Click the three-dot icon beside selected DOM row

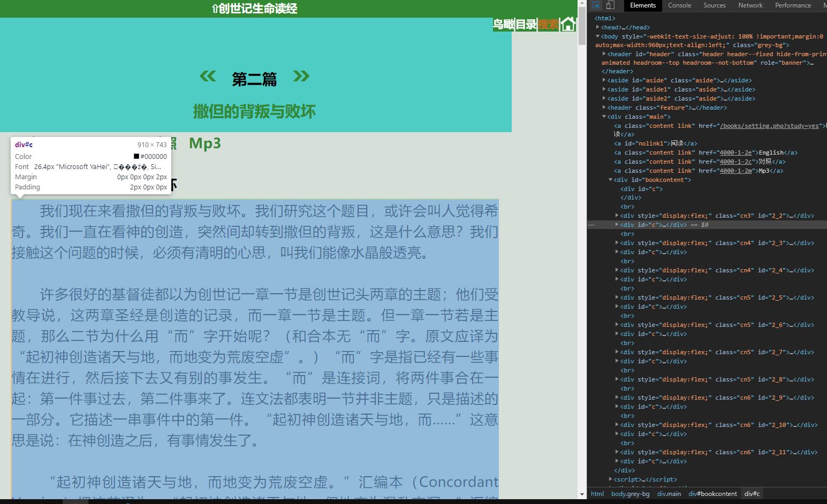(x=591, y=225)
